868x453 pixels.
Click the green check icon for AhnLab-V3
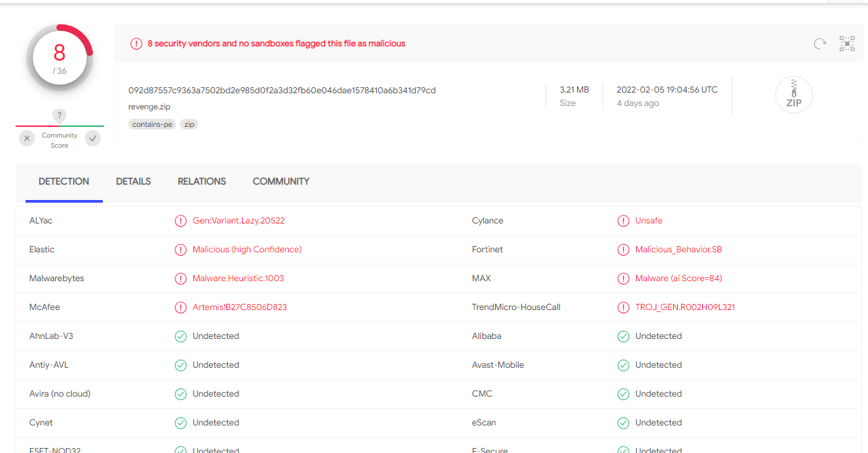point(181,336)
